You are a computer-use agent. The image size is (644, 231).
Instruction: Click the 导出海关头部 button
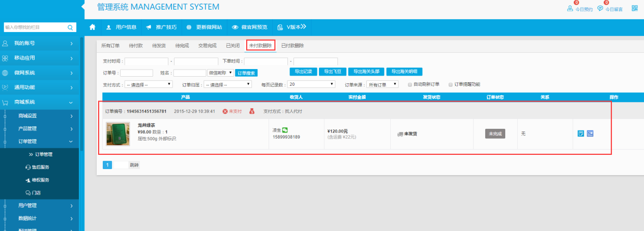pyautogui.click(x=367, y=72)
